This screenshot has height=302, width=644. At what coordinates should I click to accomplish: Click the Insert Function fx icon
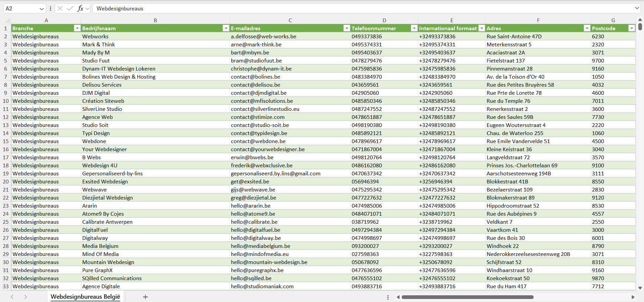coord(80,8)
